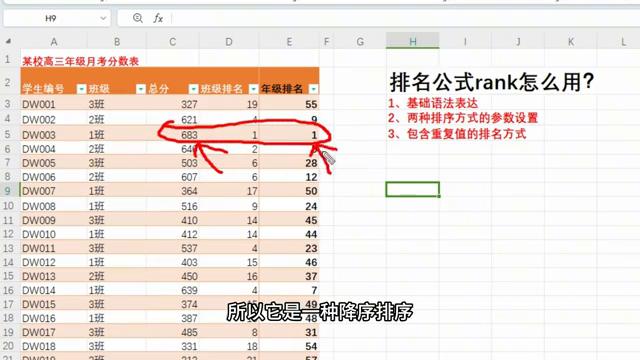Open the 班级排名 filter dropdown
The height and width of the screenshot is (360, 640).
(x=253, y=89)
